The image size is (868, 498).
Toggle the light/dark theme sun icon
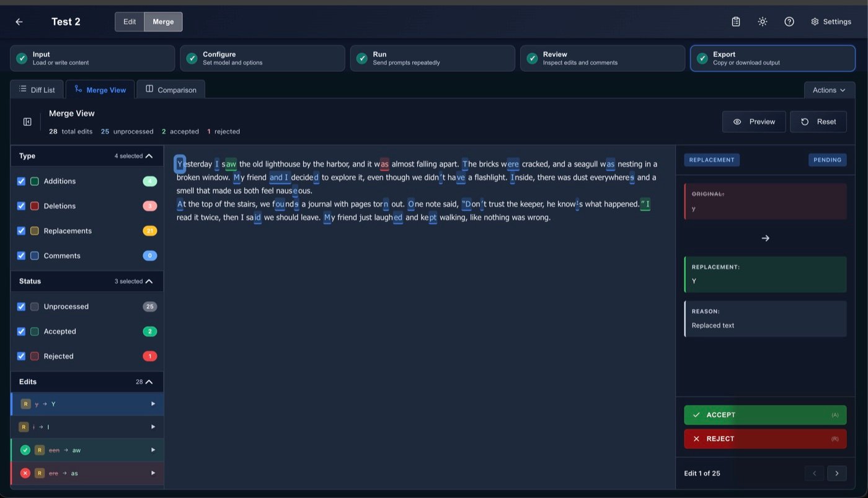(763, 22)
